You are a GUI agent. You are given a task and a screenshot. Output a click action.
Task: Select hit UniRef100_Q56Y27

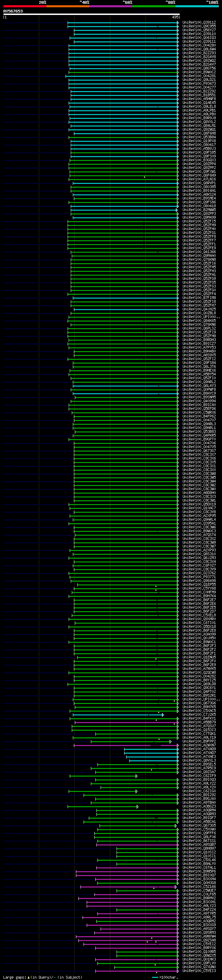coord(199,30)
